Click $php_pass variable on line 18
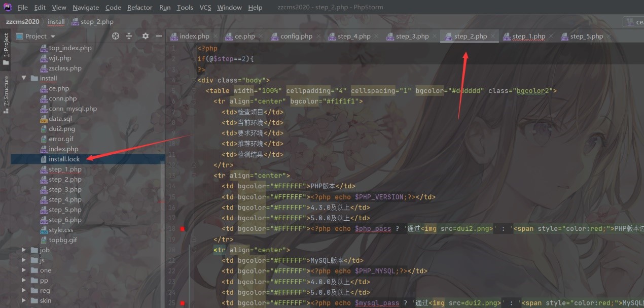This screenshot has height=308, width=644. point(373,229)
